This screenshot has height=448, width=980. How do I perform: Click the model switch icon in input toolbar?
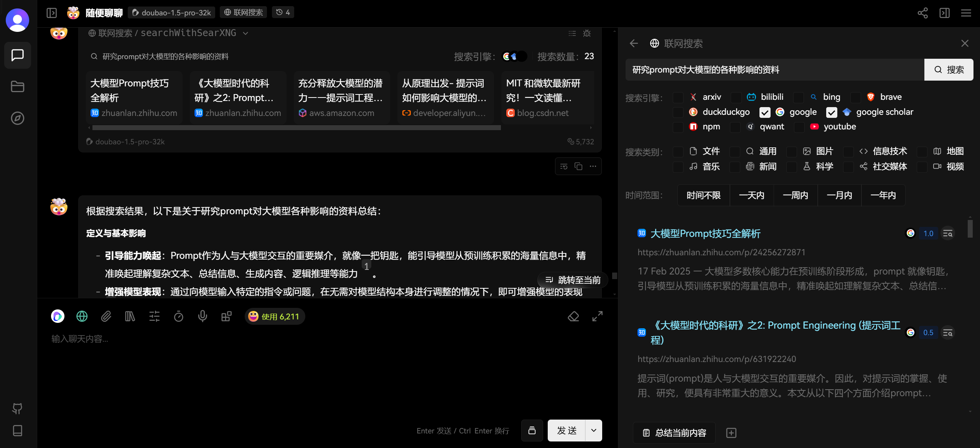[58, 316]
